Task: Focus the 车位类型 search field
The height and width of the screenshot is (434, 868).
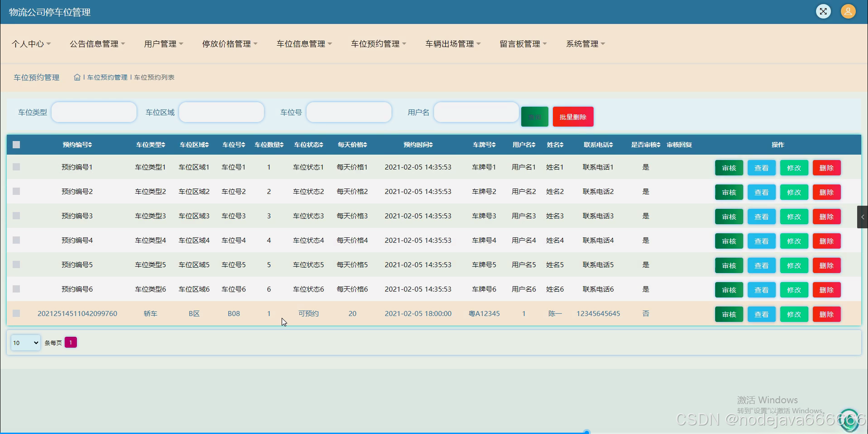Action: coord(94,112)
